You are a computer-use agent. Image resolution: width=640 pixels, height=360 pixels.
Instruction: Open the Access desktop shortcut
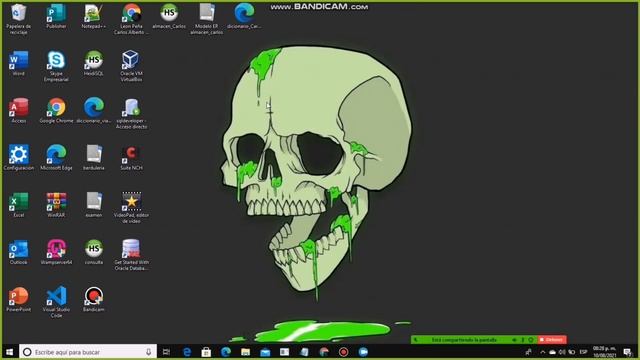(18, 111)
